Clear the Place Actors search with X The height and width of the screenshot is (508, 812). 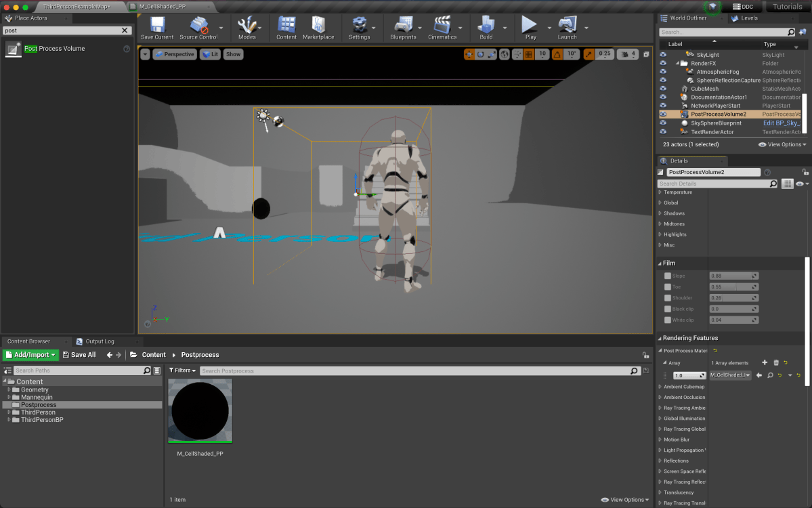coord(125,30)
